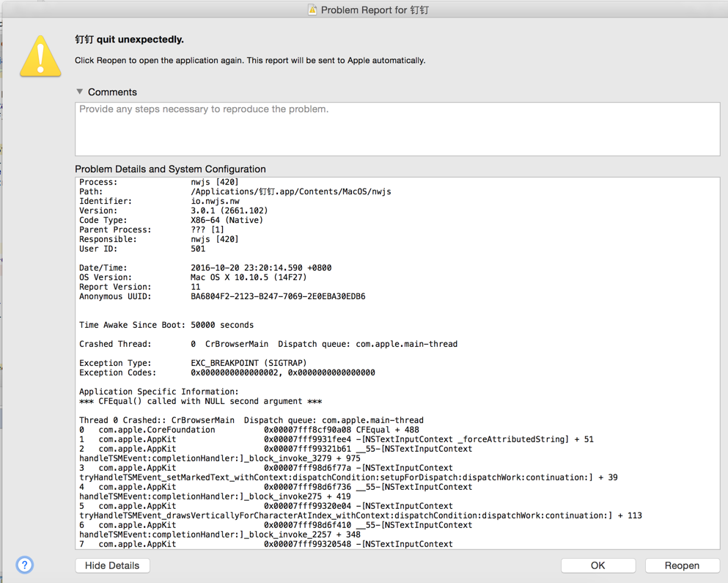This screenshot has width=728, height=583.
Task: Click the 'Crashed Thread:' line
Action: coord(268,344)
